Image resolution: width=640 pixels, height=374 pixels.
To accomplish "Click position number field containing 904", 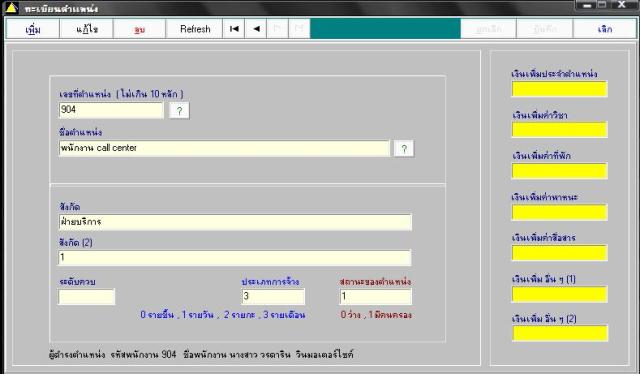I will (111, 110).
